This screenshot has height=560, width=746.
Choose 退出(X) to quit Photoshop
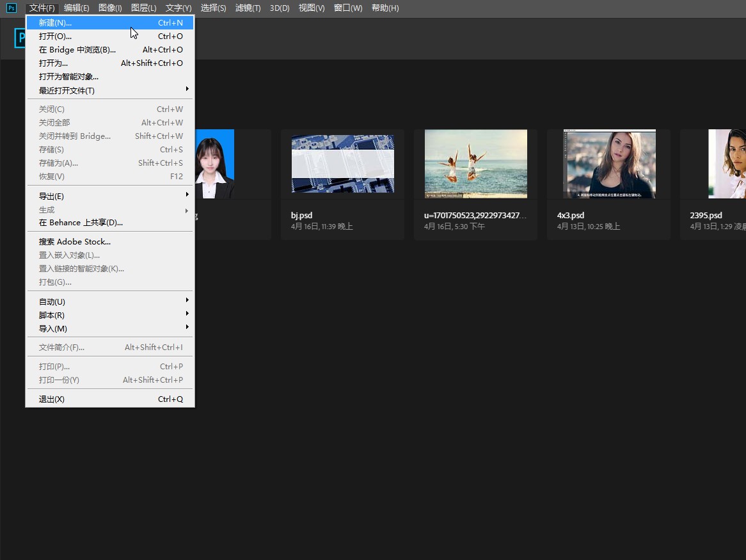click(110, 399)
